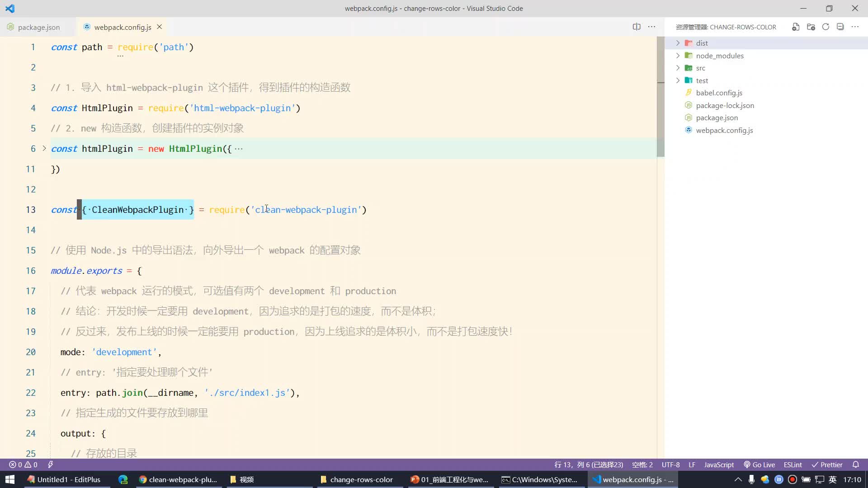Open webpack.config.js in the explorer tree
The width and height of the screenshot is (868, 488).
pyautogui.click(x=724, y=130)
